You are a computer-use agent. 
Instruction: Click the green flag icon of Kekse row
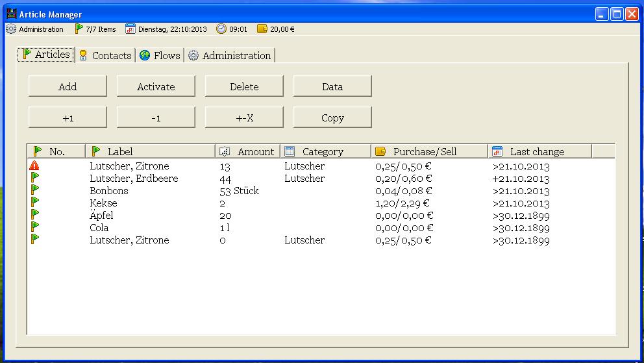(35, 202)
